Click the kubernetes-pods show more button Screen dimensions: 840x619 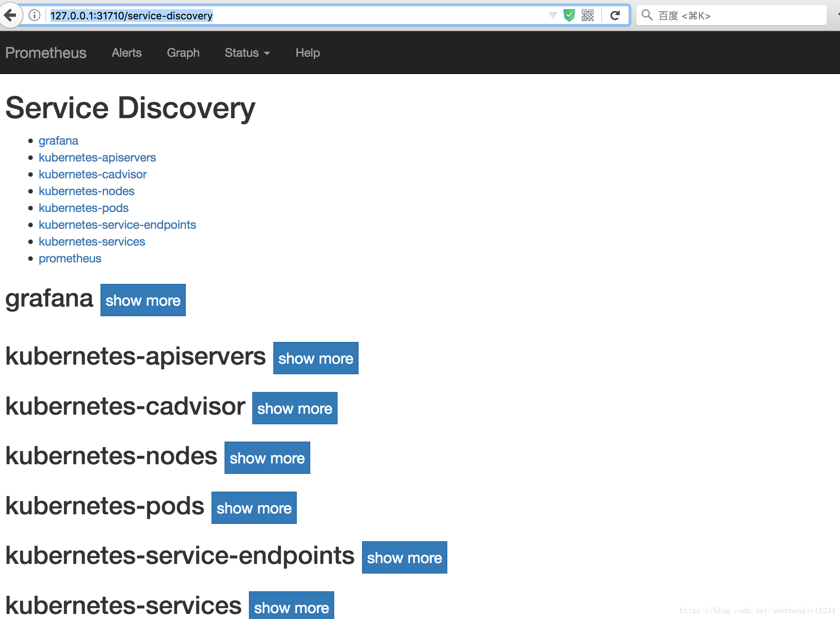coord(253,508)
